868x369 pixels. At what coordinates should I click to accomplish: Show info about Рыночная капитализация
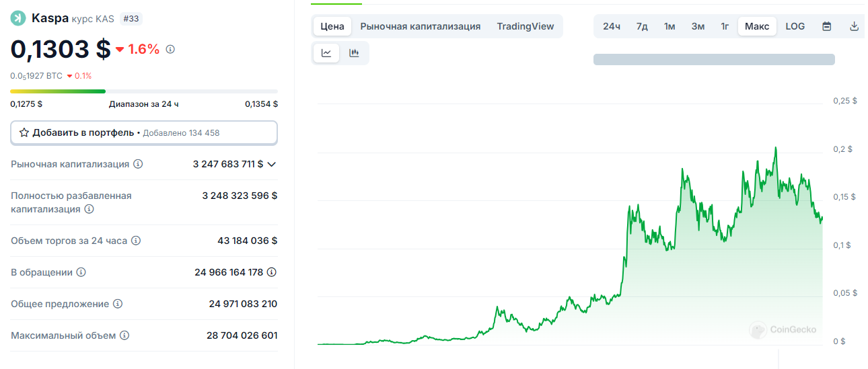tap(138, 164)
